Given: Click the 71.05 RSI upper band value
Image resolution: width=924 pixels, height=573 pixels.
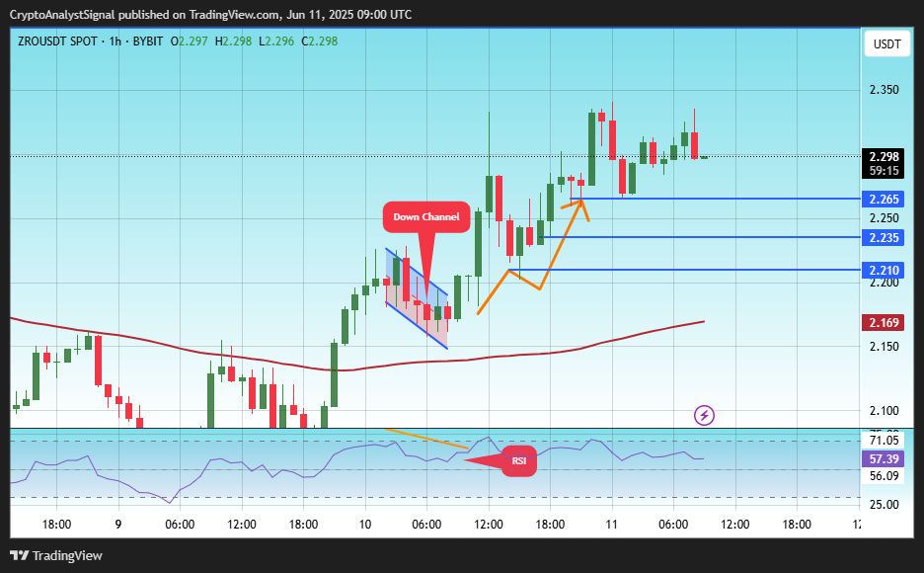Looking at the screenshot, I should click(884, 441).
